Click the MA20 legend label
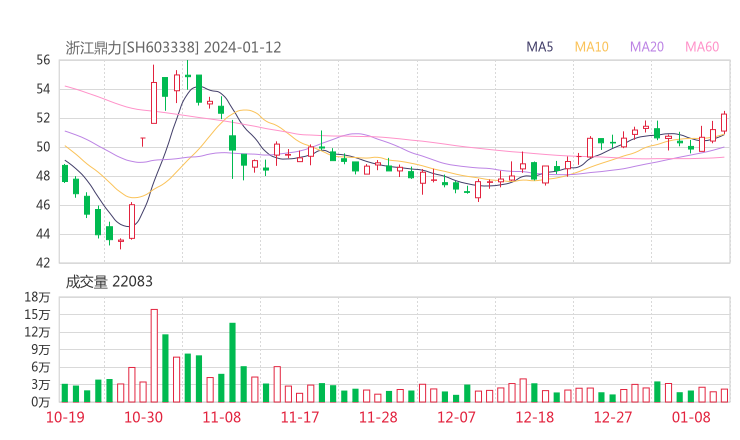Image resolution: width=740 pixels, height=440 pixels. coord(647,47)
